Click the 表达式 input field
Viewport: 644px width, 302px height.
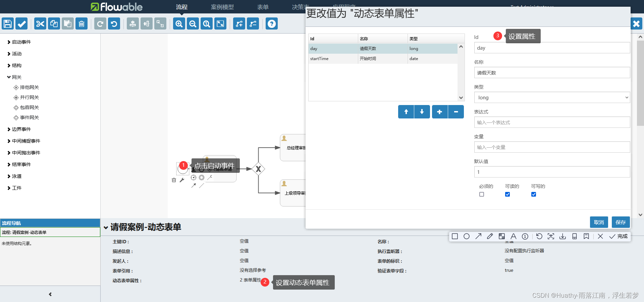[x=552, y=122]
